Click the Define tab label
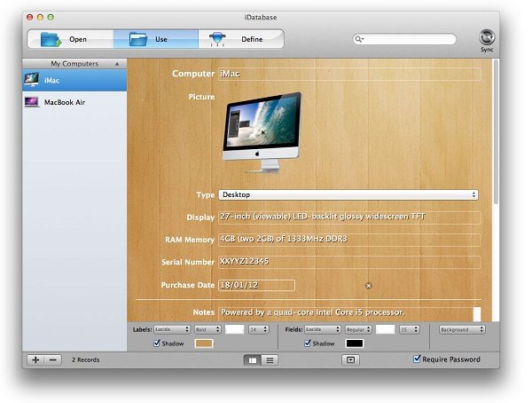The image size is (532, 403). [252, 39]
